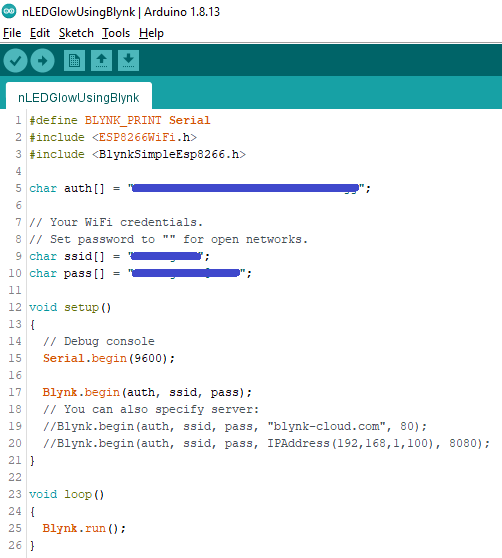Image resolution: width=502 pixels, height=558 pixels.
Task: Click the 'void setup()' line
Action: tap(70, 307)
